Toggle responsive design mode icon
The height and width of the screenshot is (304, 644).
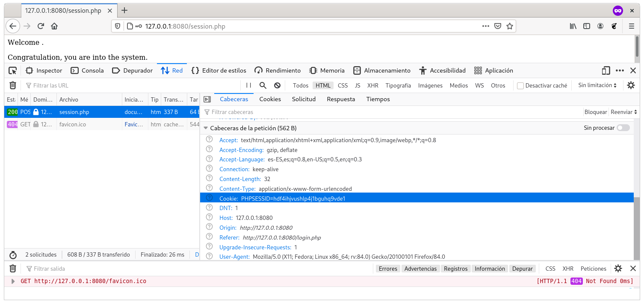pos(606,70)
